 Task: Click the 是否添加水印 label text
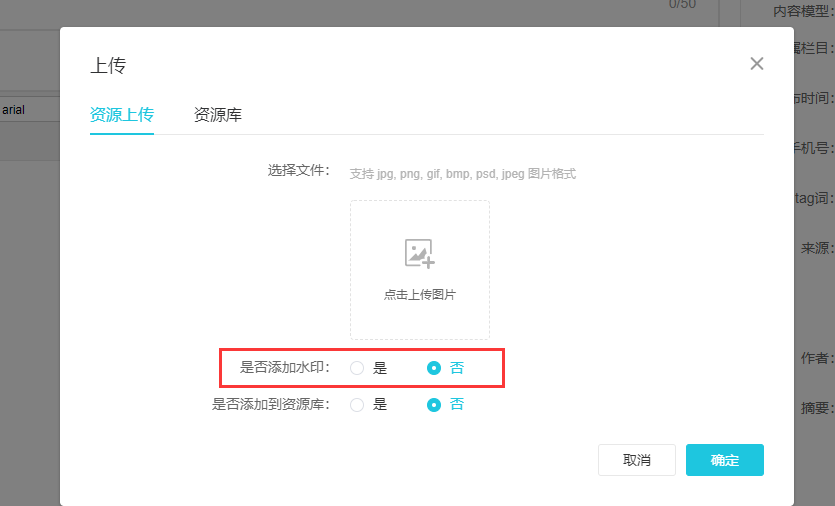tap(285, 368)
